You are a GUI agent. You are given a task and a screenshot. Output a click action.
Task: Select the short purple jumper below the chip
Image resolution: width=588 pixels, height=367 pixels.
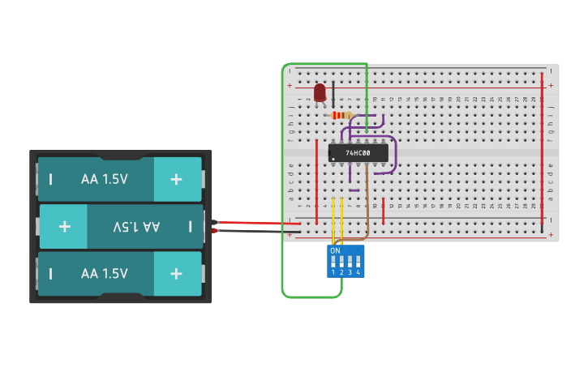point(354,190)
